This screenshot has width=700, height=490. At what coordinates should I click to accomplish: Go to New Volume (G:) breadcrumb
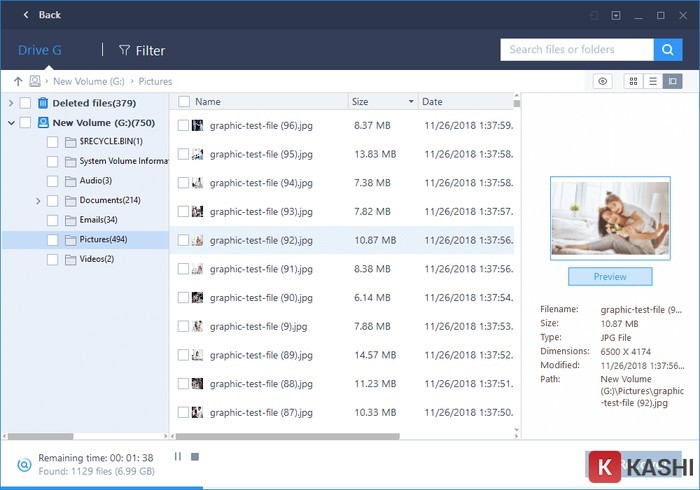coord(89,81)
